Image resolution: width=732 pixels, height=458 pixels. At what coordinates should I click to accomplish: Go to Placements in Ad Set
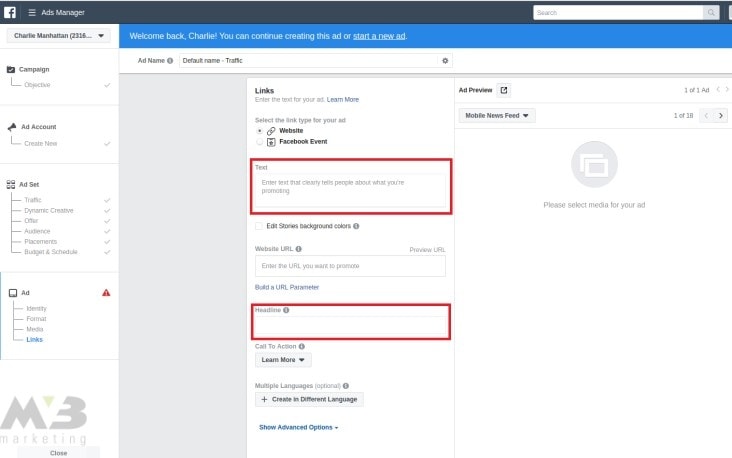[x=41, y=241]
